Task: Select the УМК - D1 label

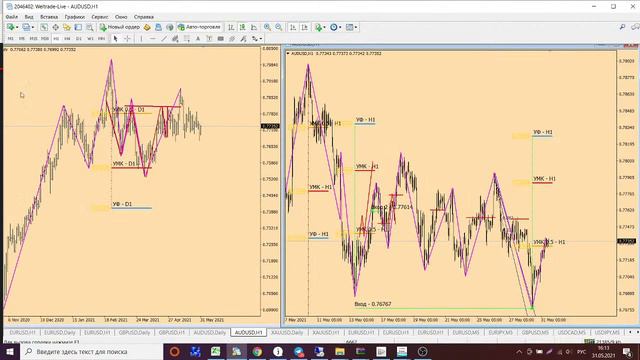Action: click(x=124, y=164)
